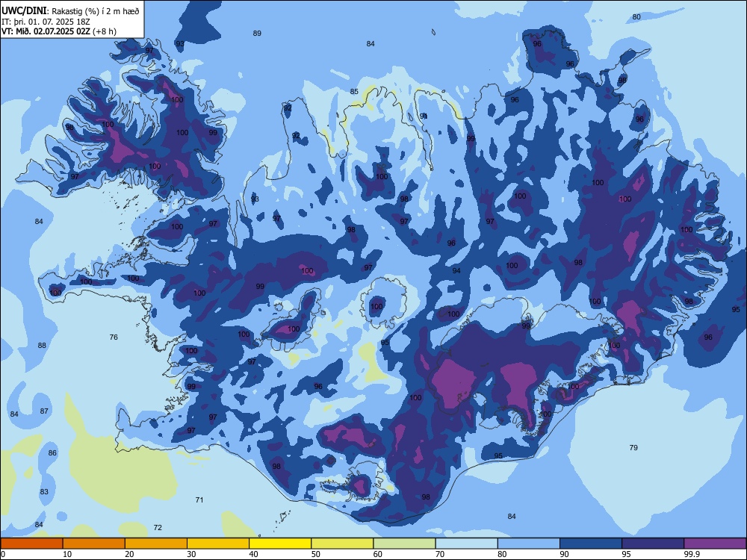Click the 83 humidity value in the southwest sea
The image size is (747, 560).
coord(44,491)
